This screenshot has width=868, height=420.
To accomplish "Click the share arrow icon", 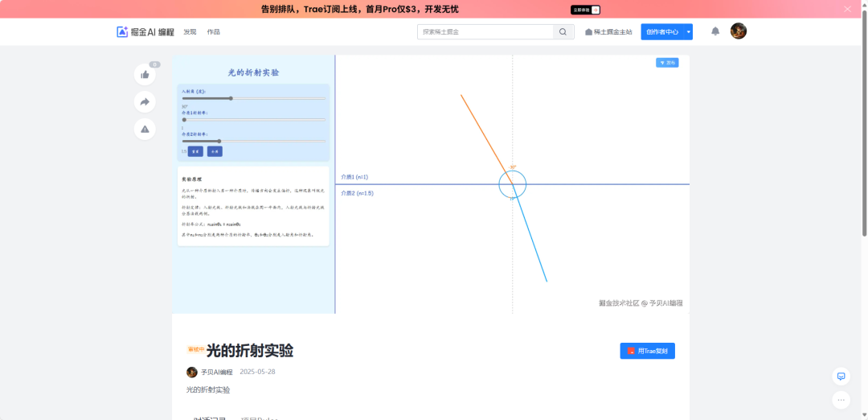I will click(145, 102).
